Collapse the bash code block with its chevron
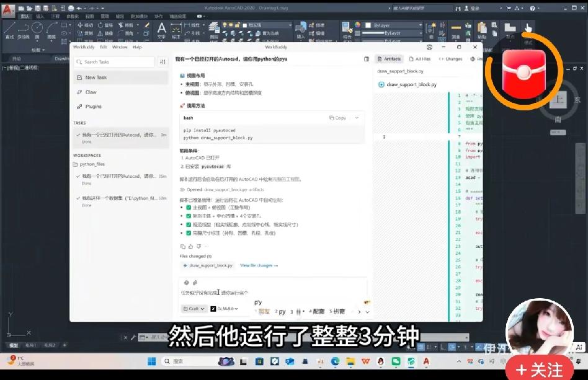Screen dimensions: 588x380 click(357, 118)
